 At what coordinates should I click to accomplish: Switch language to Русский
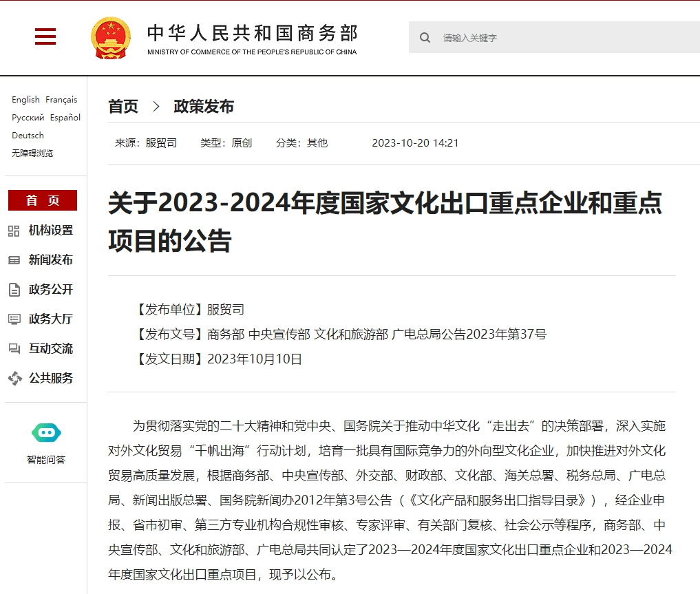click(x=28, y=118)
